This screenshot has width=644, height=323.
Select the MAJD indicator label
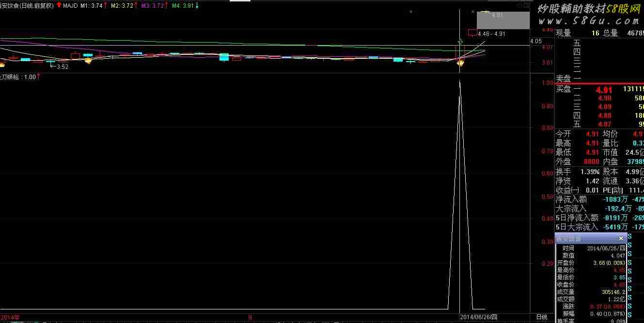pos(70,5)
